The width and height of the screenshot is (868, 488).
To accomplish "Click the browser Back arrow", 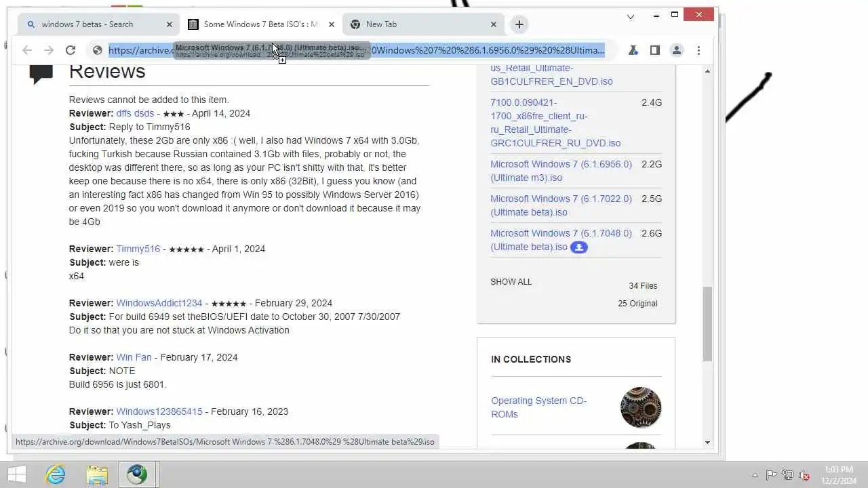I will pyautogui.click(x=27, y=50).
